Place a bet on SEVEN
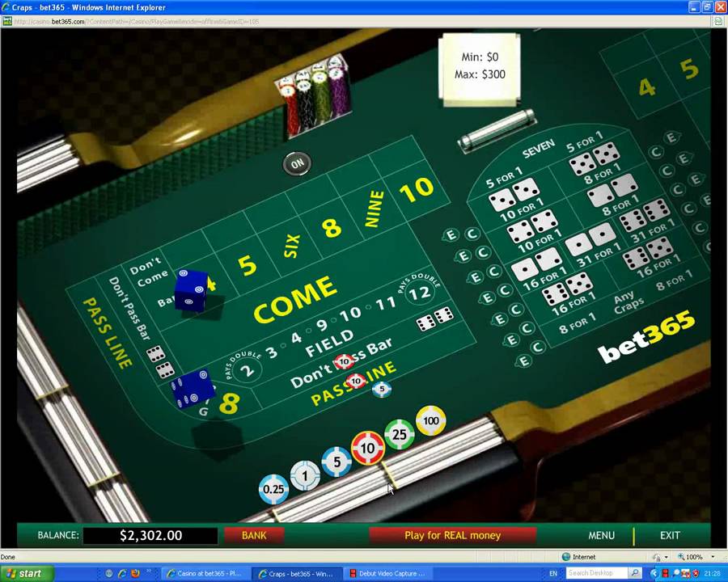Screen dimensions: 728x582 [x=539, y=149]
